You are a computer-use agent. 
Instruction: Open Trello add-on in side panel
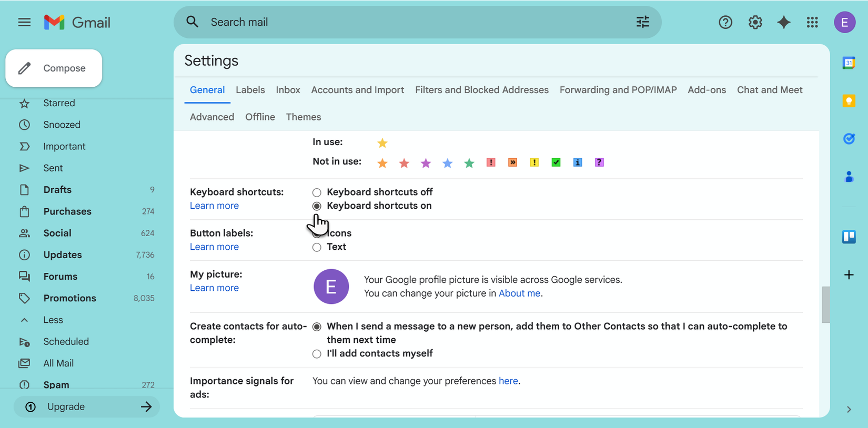tap(849, 237)
